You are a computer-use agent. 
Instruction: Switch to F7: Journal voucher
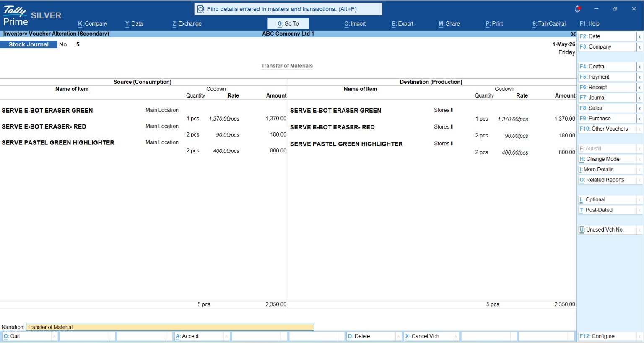coord(607,98)
